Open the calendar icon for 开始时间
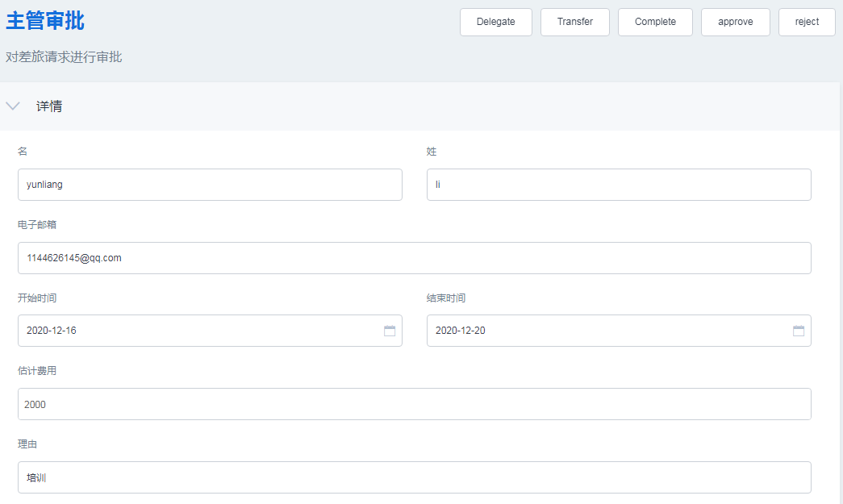Screen dimensions: 843x504 click(x=390, y=331)
